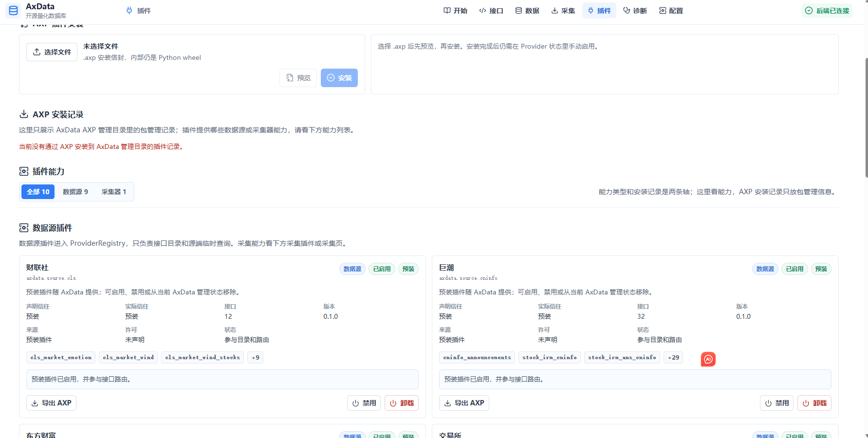
Task: Open the 开始 navigation tab
Action: [455, 11]
